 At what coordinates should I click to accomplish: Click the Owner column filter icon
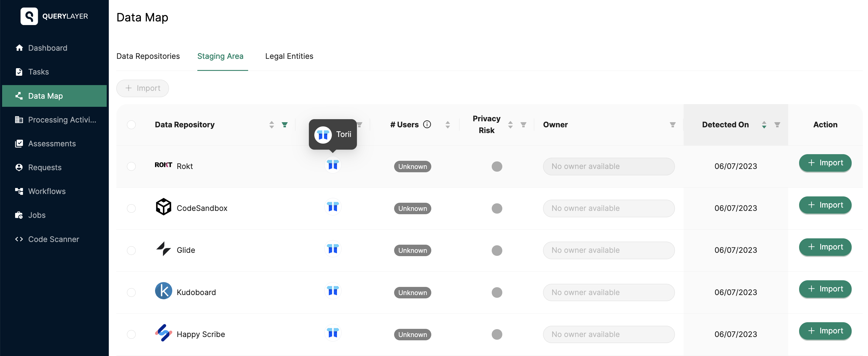pyautogui.click(x=672, y=125)
